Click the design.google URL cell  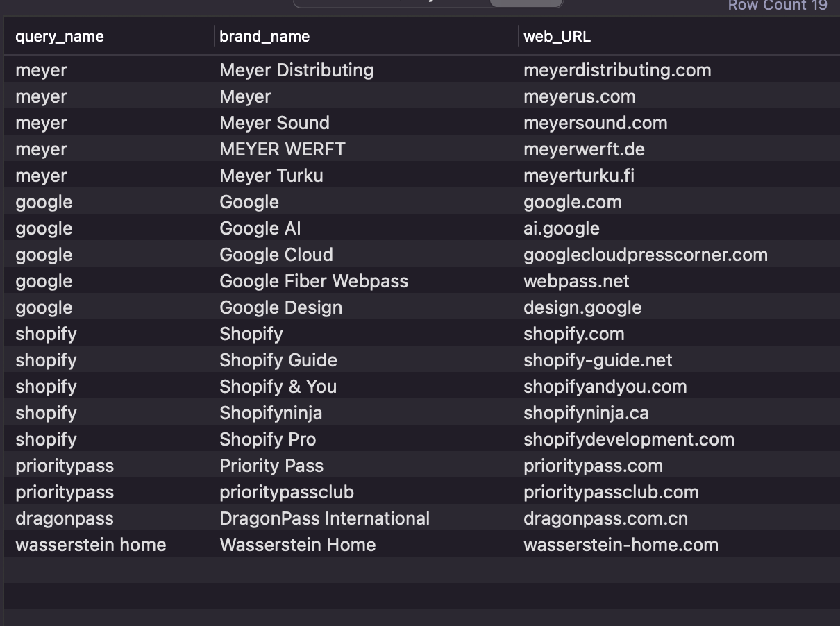point(582,307)
